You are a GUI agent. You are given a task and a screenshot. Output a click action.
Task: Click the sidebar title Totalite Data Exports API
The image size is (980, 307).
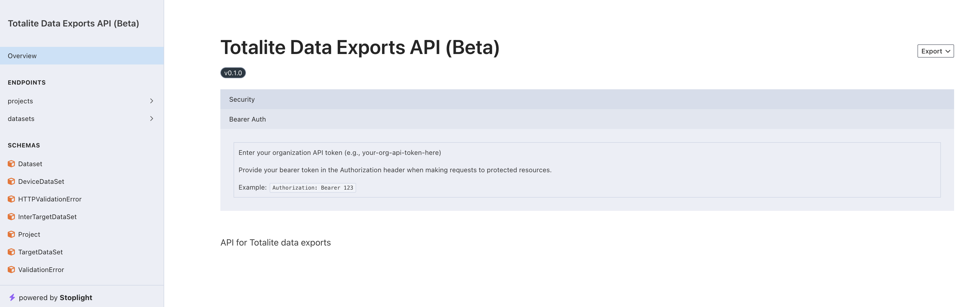coord(74,23)
